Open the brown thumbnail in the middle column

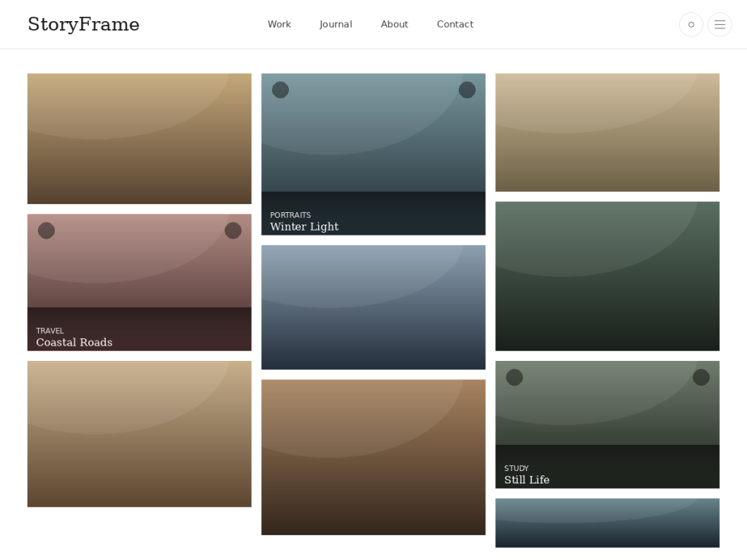pyautogui.click(x=373, y=457)
